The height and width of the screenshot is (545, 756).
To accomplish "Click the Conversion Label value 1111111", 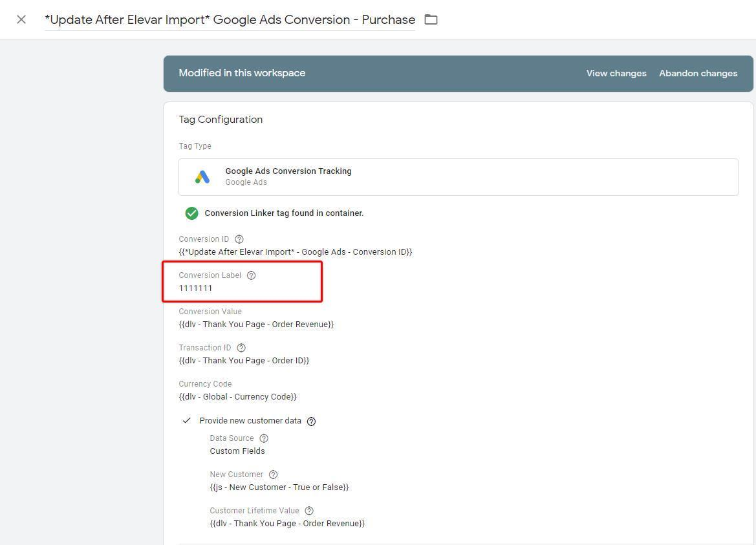I will click(x=195, y=288).
